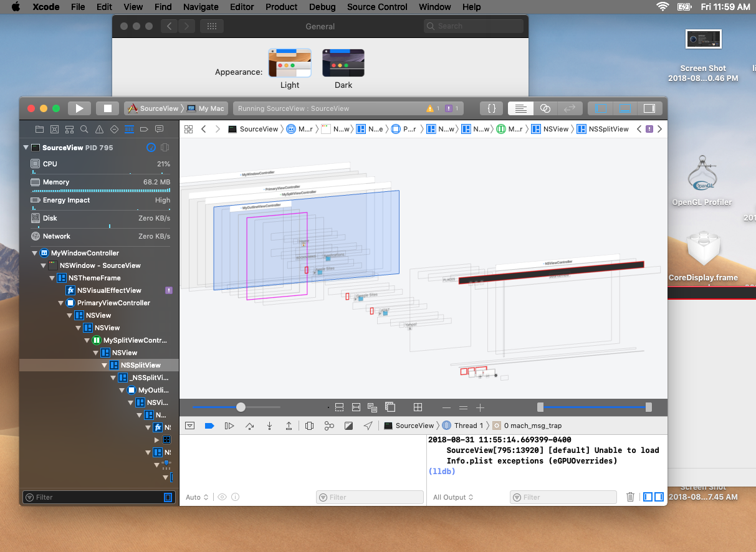Click the Step into debug button
756x552 pixels.
pyautogui.click(x=269, y=426)
